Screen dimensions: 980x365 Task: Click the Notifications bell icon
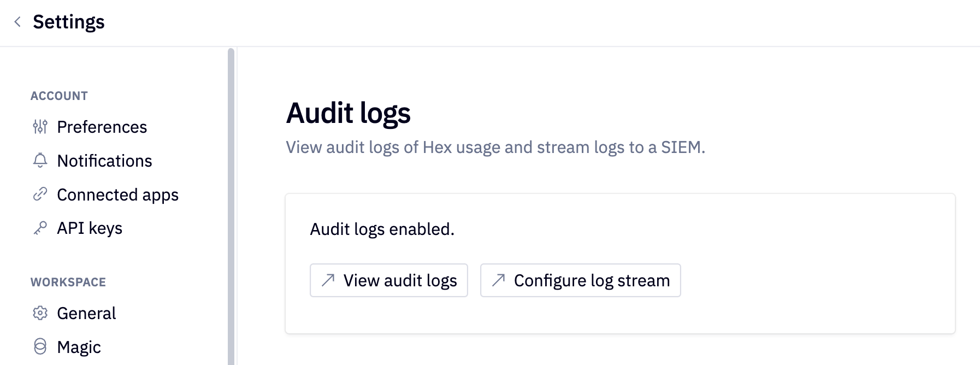pos(39,161)
